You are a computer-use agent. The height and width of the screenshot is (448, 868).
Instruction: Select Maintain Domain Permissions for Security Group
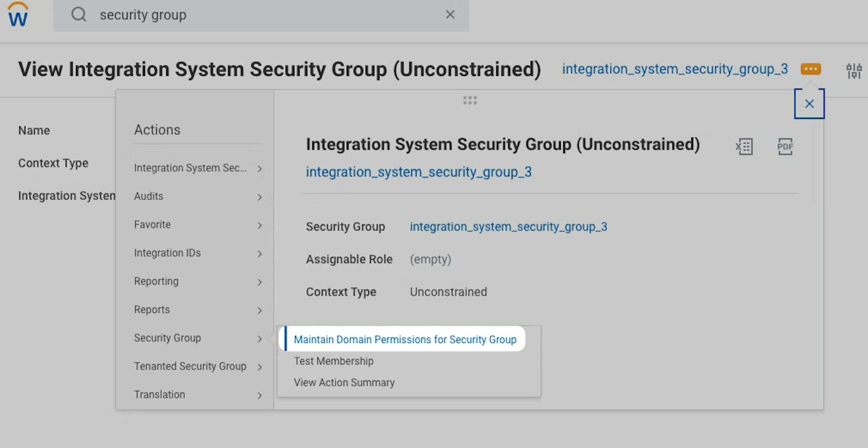[405, 340]
